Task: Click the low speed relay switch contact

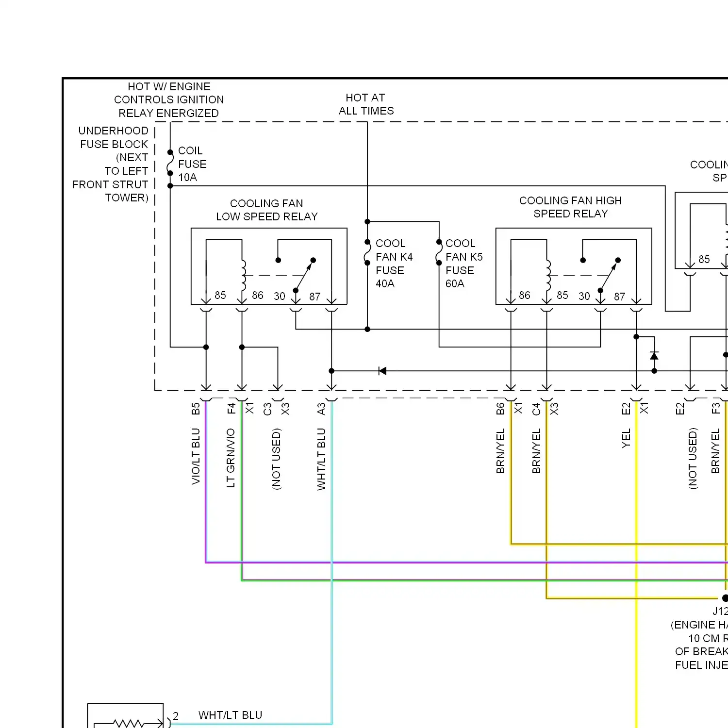Action: 304,275
